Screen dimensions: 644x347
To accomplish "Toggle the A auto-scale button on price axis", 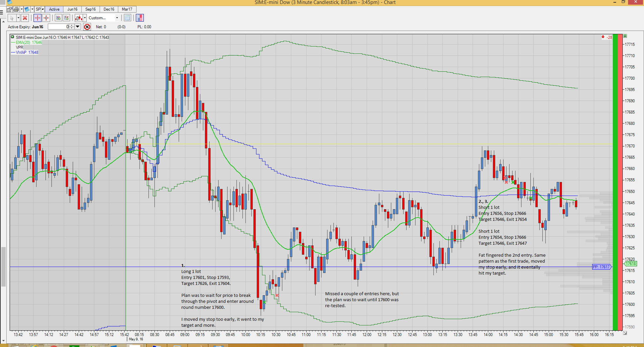I will [625, 36].
